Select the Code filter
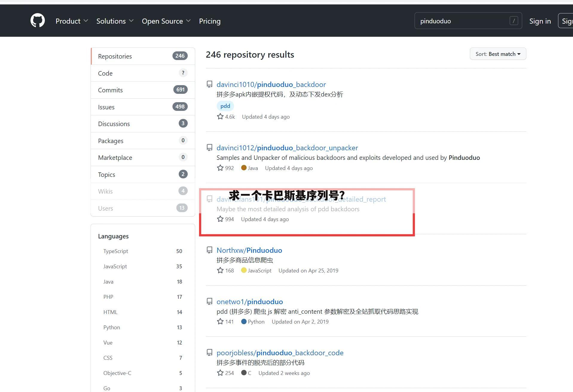573x392 pixels. [x=143, y=73]
